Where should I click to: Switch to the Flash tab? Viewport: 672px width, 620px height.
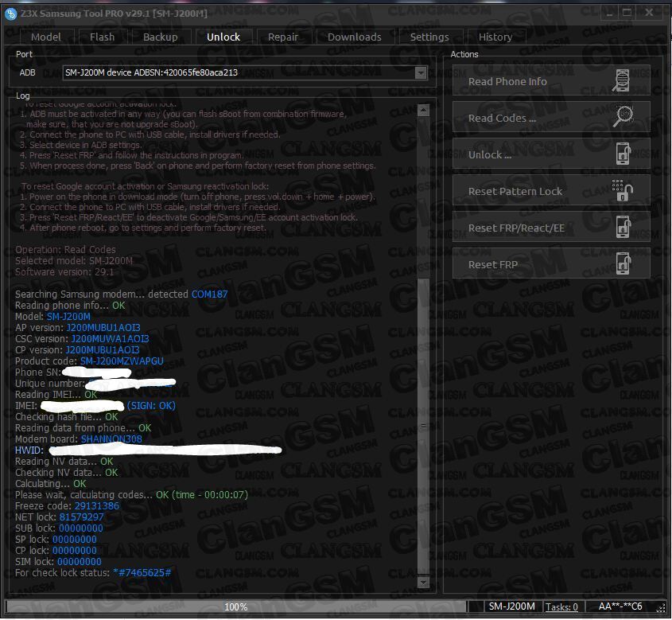pyautogui.click(x=103, y=37)
